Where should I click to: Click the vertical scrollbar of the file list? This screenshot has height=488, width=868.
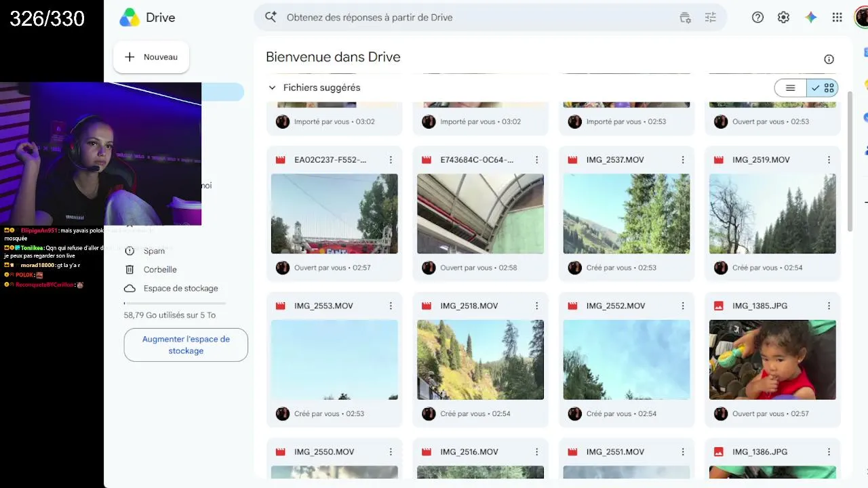point(851,161)
